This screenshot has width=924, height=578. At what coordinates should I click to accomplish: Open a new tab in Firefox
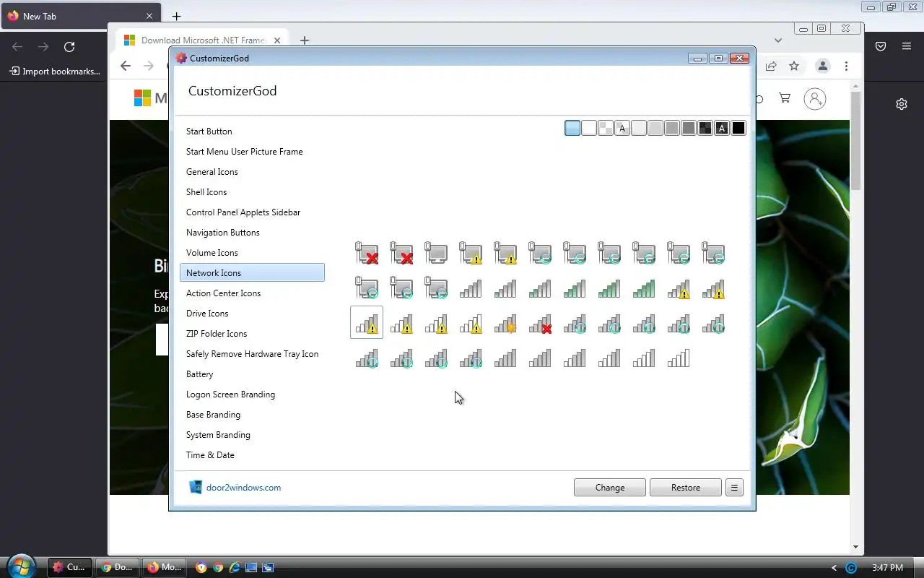pos(176,16)
